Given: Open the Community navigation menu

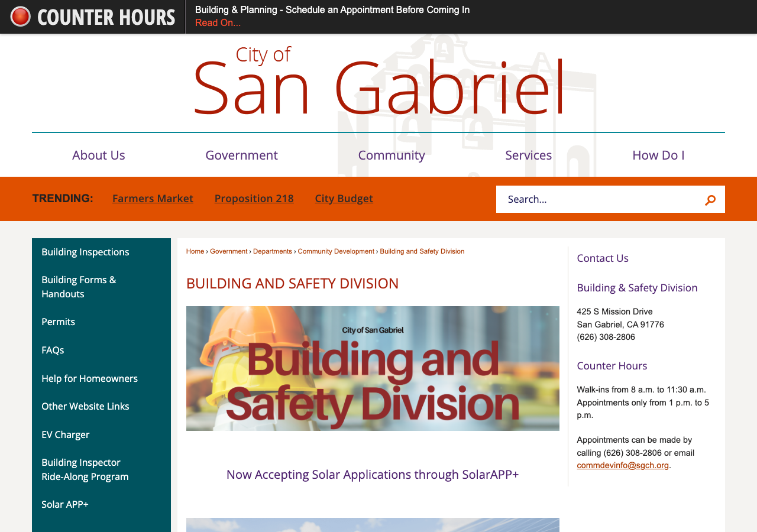Looking at the screenshot, I should [392, 155].
